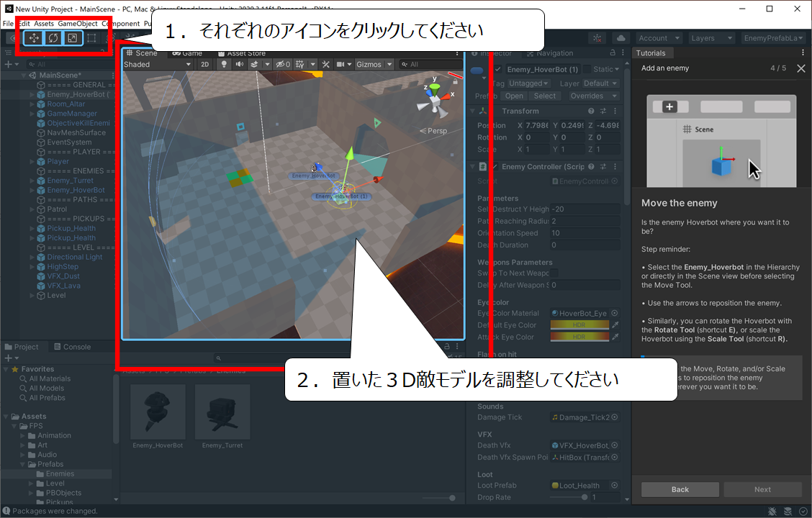This screenshot has width=812, height=518.
Task: Open the Gizmos dropdown
Action: pos(374,64)
